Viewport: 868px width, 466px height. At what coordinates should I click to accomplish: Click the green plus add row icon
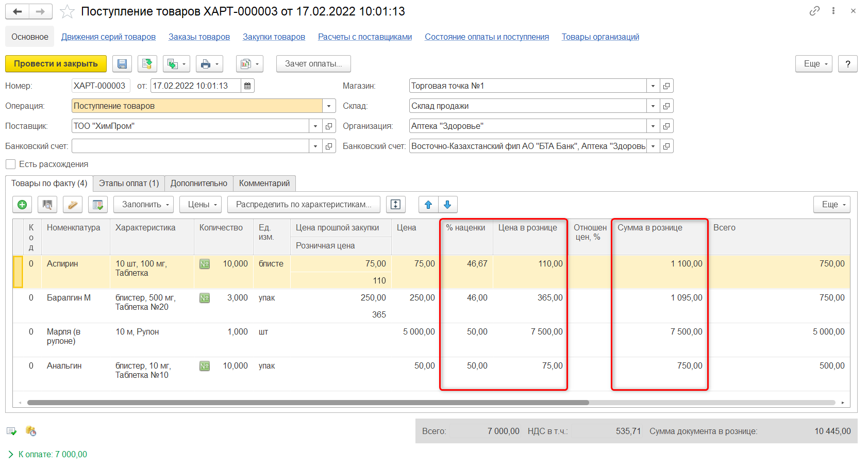click(22, 205)
